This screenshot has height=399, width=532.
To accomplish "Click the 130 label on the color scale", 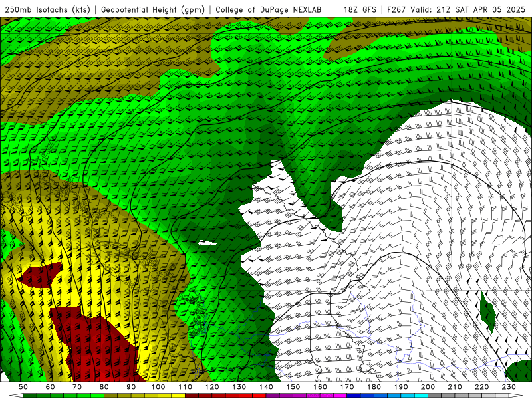I will pos(239,387).
